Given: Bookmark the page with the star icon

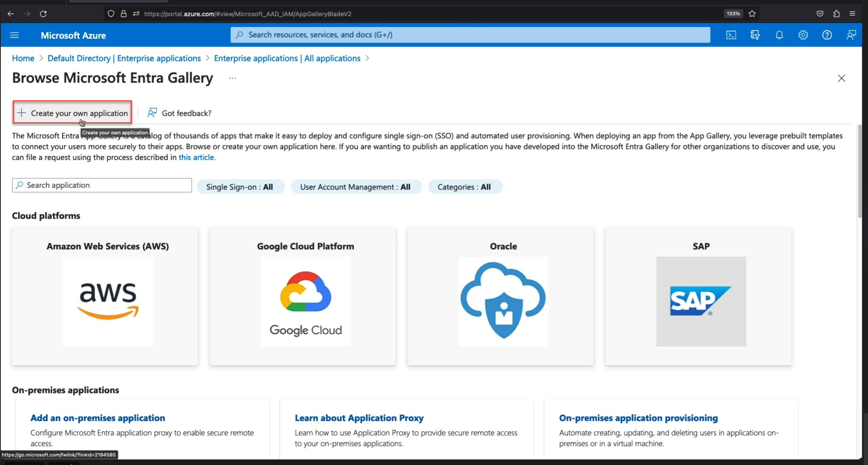Looking at the screenshot, I should (x=752, y=13).
